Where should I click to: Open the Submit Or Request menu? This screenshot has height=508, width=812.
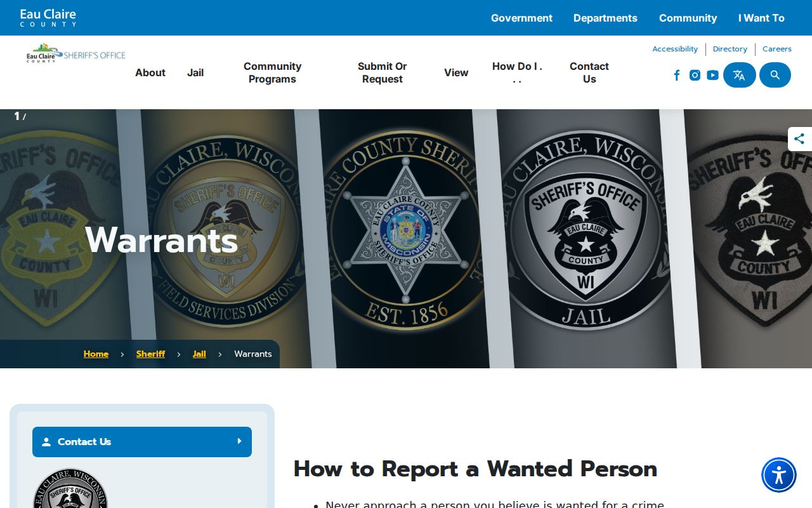point(382,72)
